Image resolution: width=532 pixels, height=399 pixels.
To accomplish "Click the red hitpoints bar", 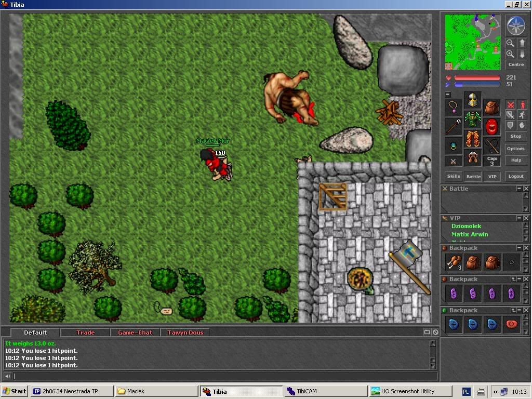I will click(477, 78).
